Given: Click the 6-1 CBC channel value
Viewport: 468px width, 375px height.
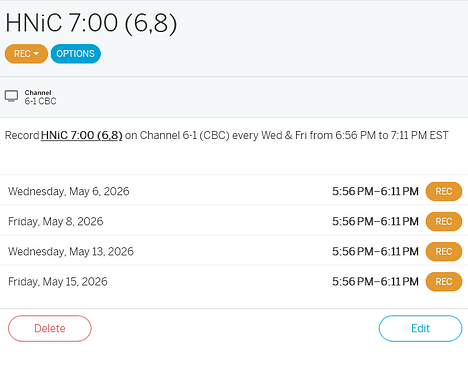Looking at the screenshot, I should pyautogui.click(x=40, y=101).
